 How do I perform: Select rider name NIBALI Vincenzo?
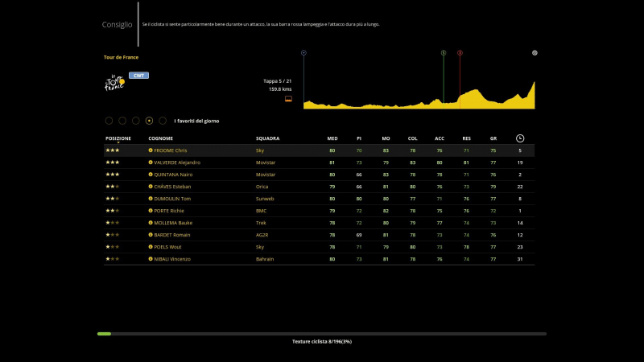(172, 259)
